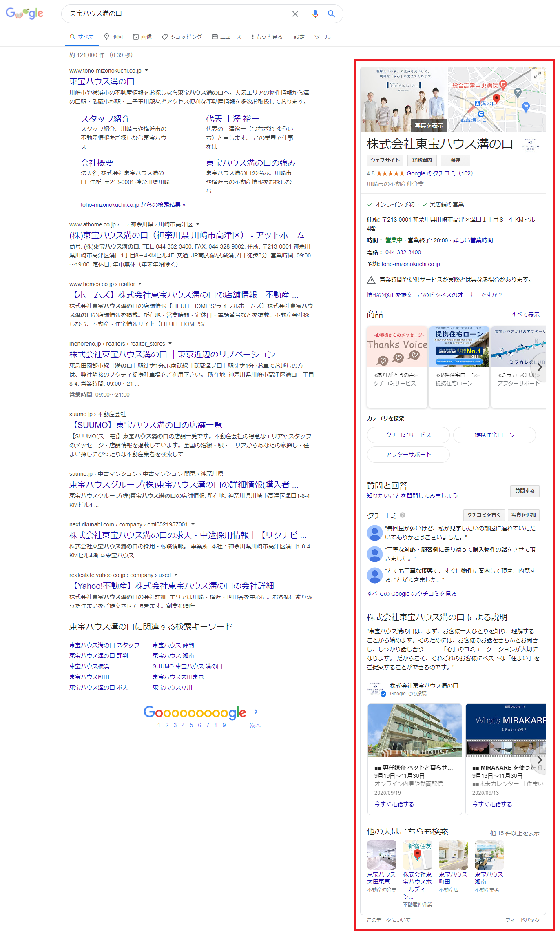Viewport: 560px width, 932px height.
Task: Open the 東宝ハウス溝の口 first result title
Action: [102, 82]
